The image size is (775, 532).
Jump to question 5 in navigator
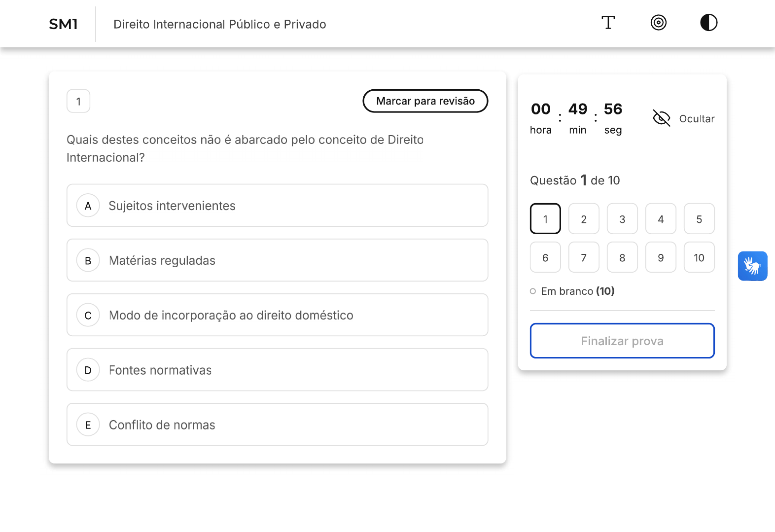(699, 219)
